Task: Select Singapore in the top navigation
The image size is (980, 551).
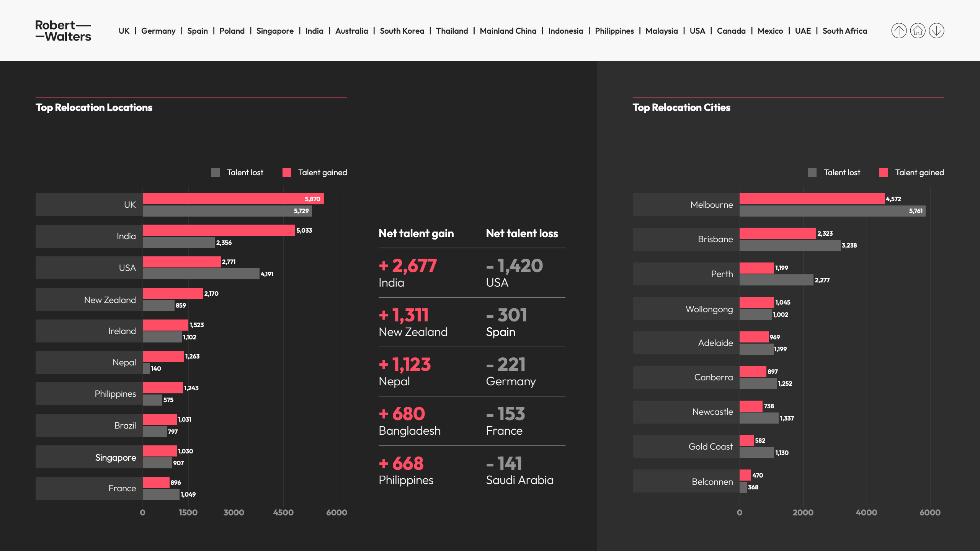Action: tap(275, 31)
